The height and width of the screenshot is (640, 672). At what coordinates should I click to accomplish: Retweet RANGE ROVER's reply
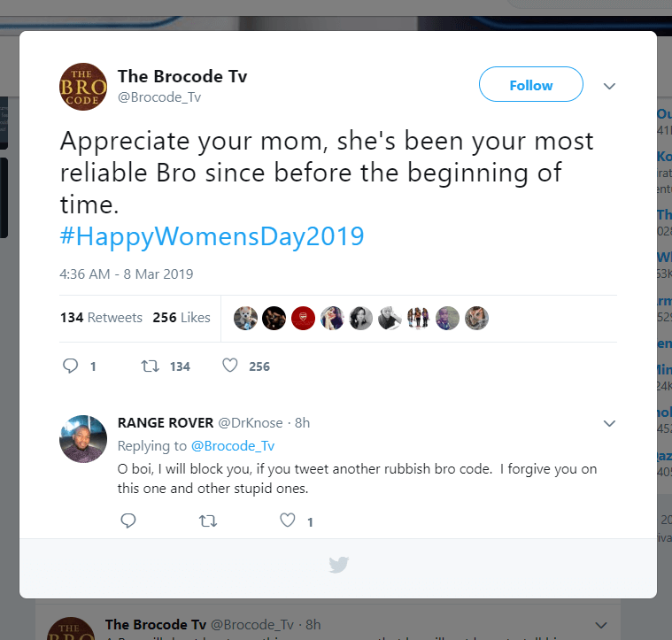pos(208,521)
